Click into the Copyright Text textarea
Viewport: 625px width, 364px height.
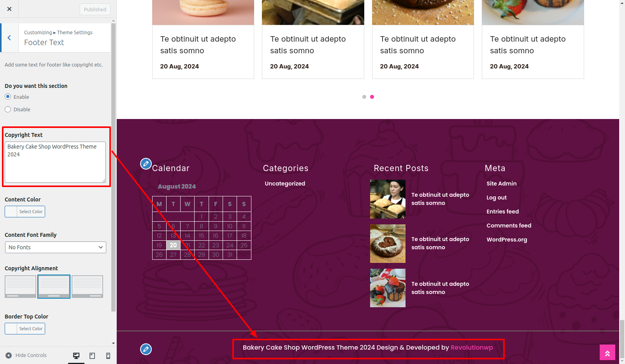pos(55,162)
